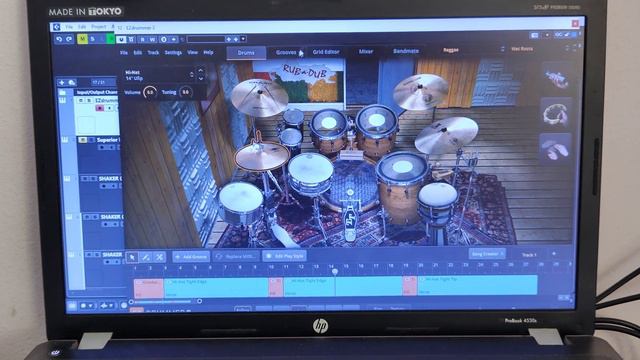Toggle the R read automation button
The image size is (640, 360).
pos(142,39)
